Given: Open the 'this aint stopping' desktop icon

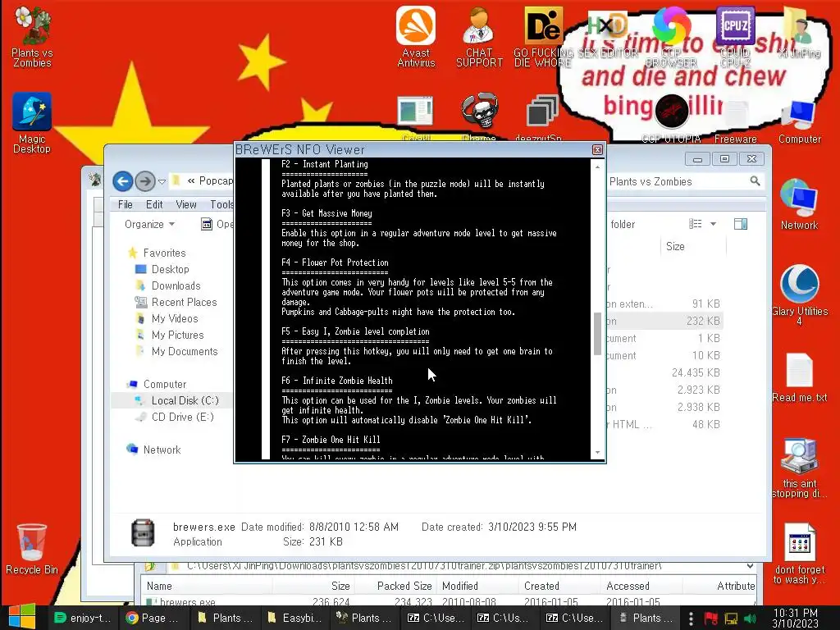Looking at the screenshot, I should coord(799,468).
